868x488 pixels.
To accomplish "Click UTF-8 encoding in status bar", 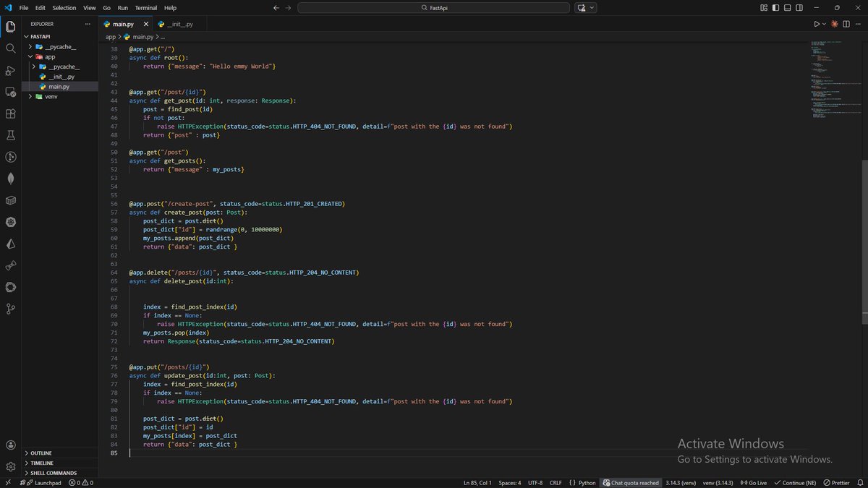I will [x=535, y=483].
